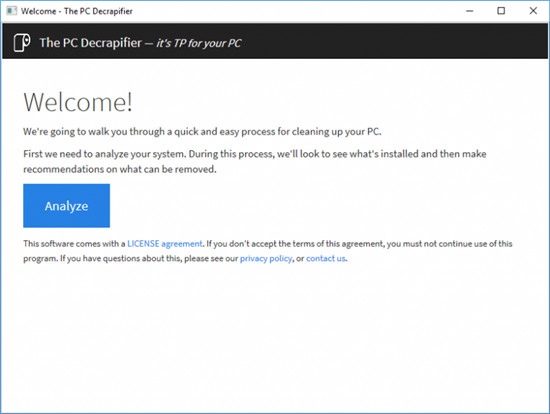Screen dimensions: 550x414
Task: Click the 'We're going to walk you through' sentence
Action: (202, 132)
